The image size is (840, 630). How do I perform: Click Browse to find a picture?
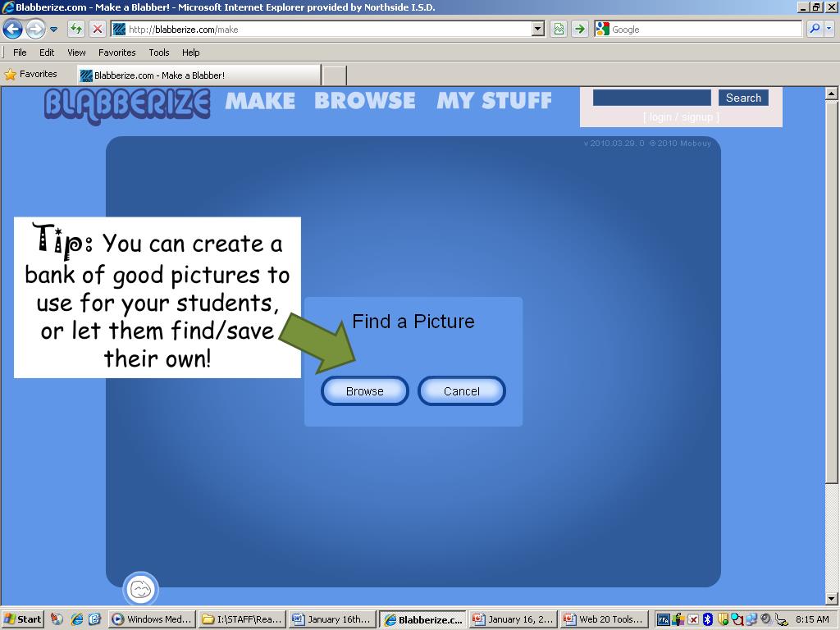point(365,391)
